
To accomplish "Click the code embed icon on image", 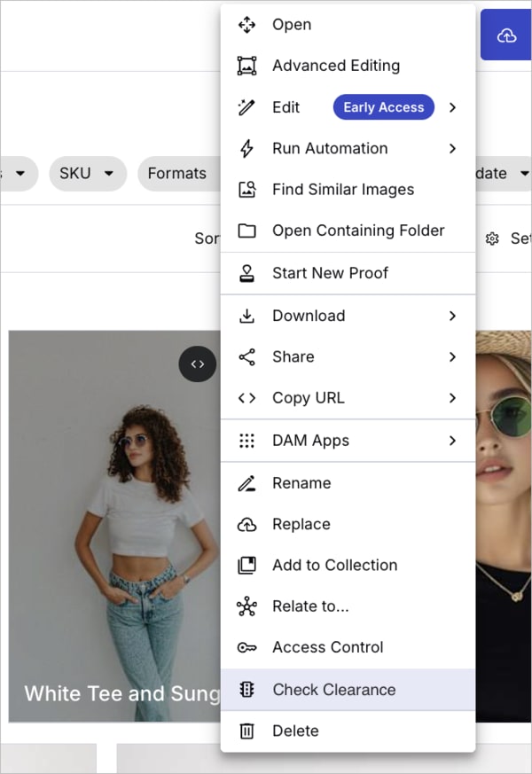I will point(198,364).
